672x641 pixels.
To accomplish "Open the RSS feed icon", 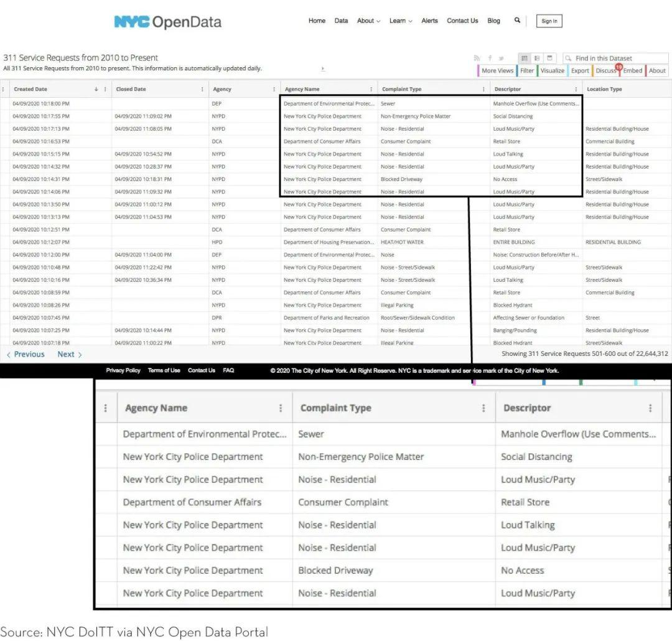I will 477,58.
